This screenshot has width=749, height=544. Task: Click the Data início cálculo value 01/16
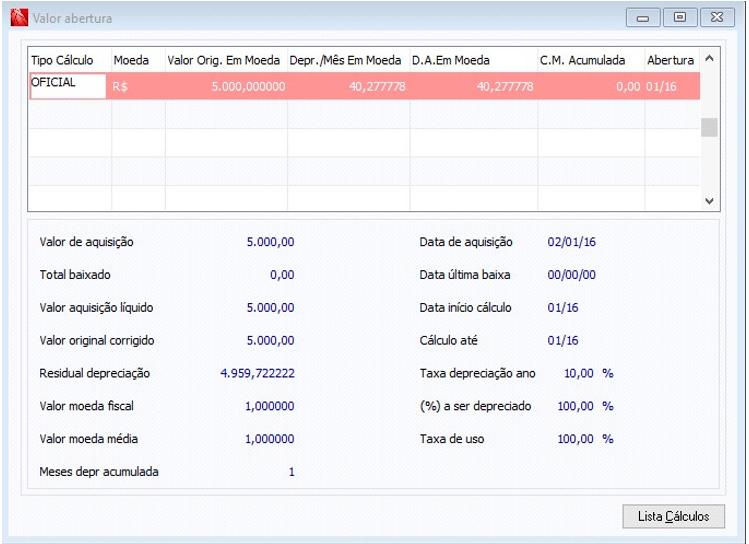(563, 308)
